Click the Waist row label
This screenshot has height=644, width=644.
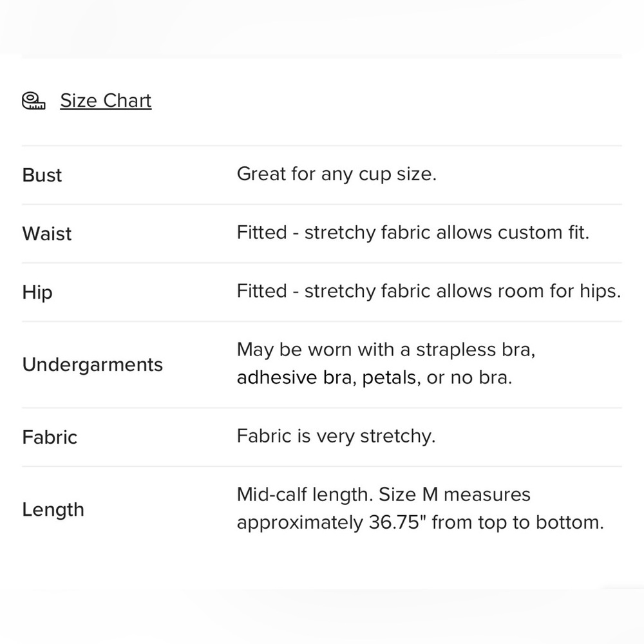pyautogui.click(x=47, y=234)
